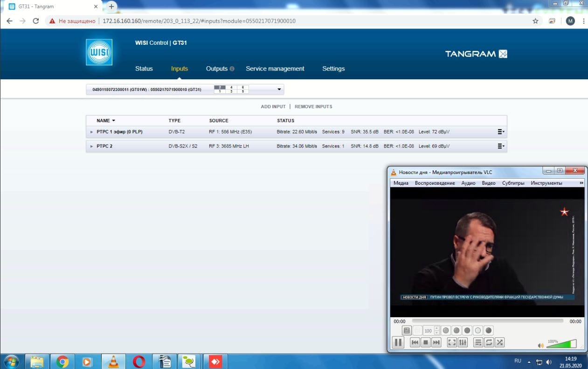Open VLC extended settings equalizer icon
Screen dimensions: 588x369
click(463, 342)
